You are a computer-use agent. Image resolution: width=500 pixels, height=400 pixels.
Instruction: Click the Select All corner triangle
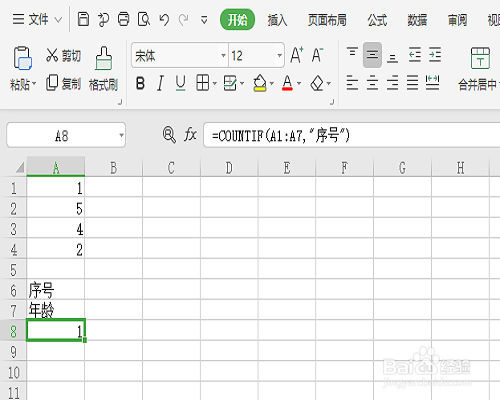(20, 167)
